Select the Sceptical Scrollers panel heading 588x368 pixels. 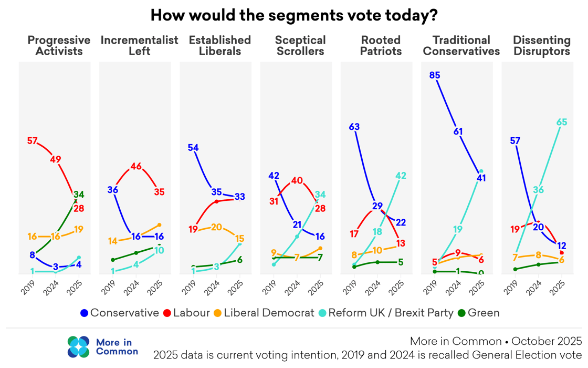(300, 46)
